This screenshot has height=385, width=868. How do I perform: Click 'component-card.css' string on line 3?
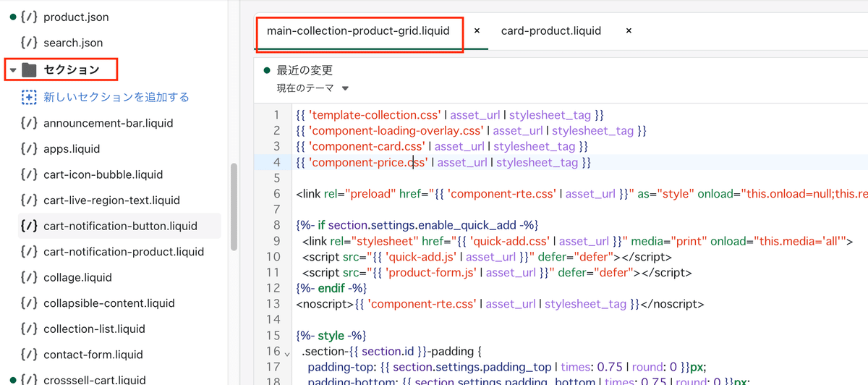367,147
